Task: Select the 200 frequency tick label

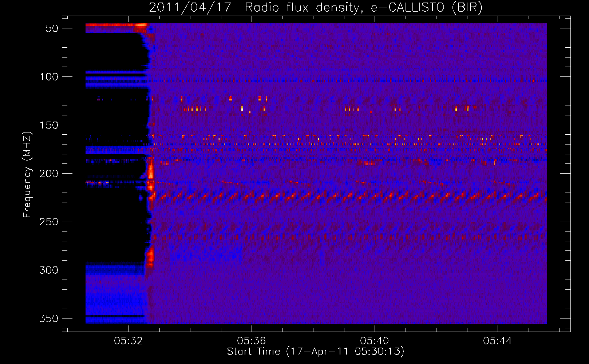Action: click(x=49, y=174)
